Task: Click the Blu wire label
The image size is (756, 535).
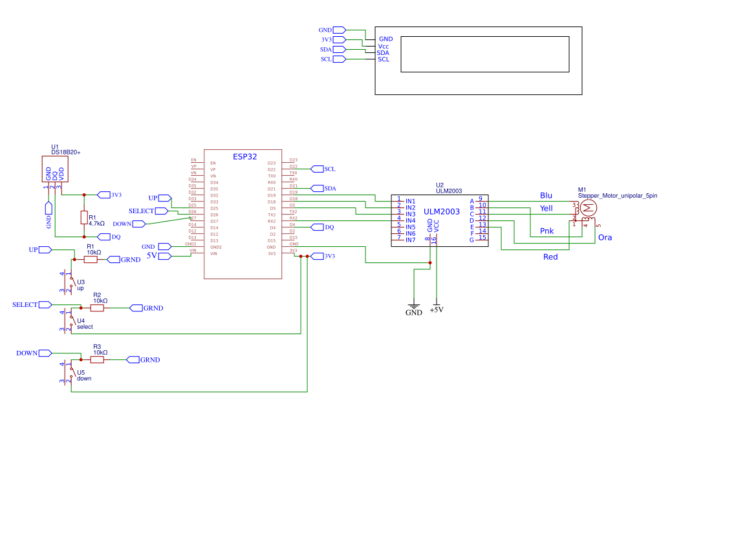Action: [x=546, y=196]
